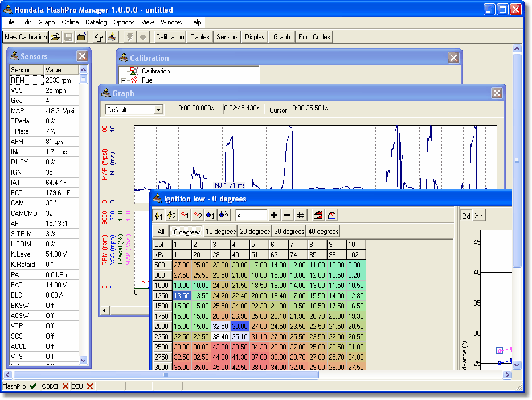This screenshot has width=532, height=400.
Task: Open the Help menu
Action: pos(195,22)
